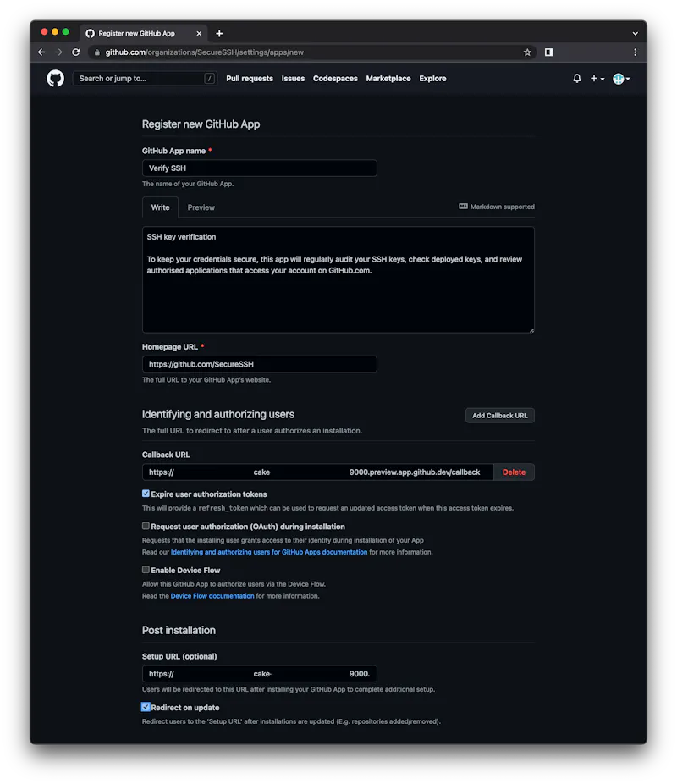This screenshot has width=677, height=784.
Task: Click the text area resize handle
Action: coord(531,330)
